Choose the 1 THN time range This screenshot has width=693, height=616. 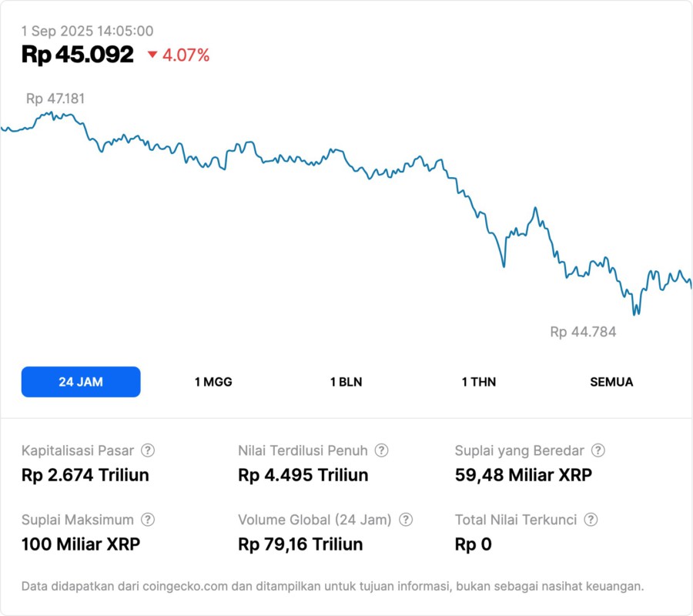coord(479,382)
